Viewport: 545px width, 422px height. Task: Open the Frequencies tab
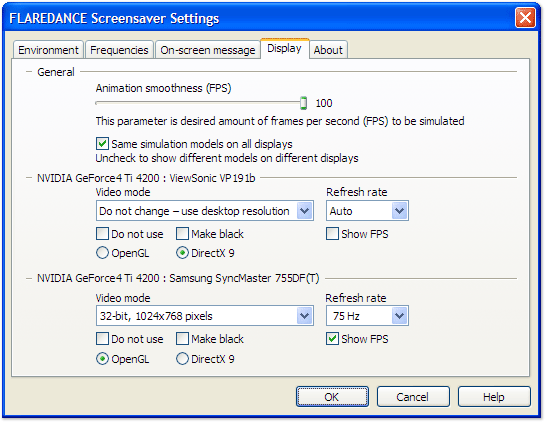coord(119,50)
